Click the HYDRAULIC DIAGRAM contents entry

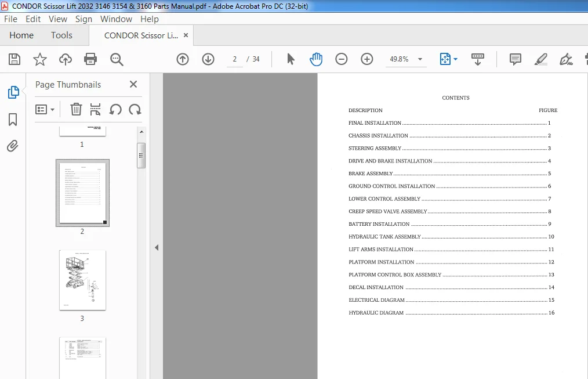(x=452, y=313)
